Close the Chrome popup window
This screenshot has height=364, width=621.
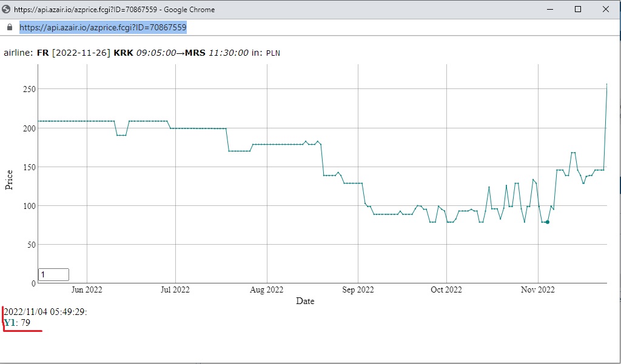606,10
